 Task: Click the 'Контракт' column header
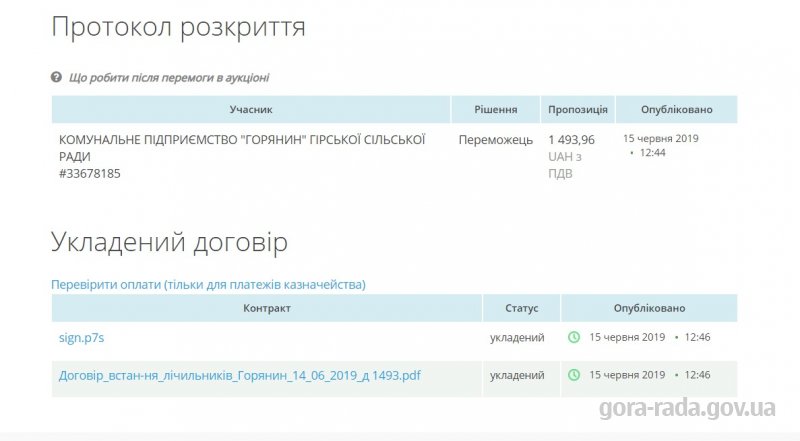[267, 308]
